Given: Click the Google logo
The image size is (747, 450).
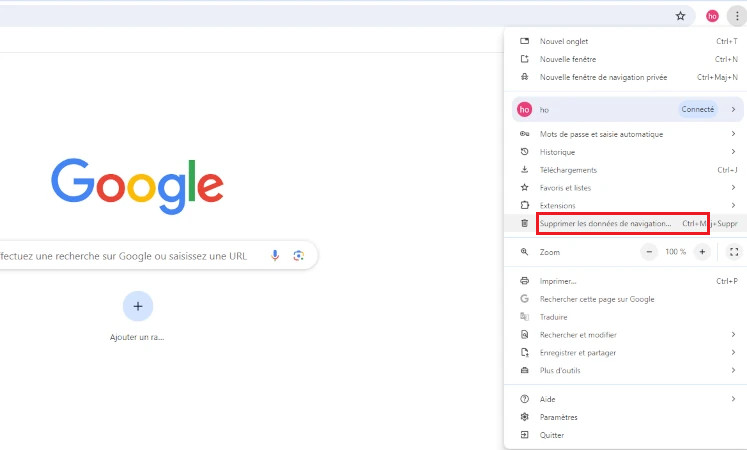Looking at the screenshot, I should 137,186.
